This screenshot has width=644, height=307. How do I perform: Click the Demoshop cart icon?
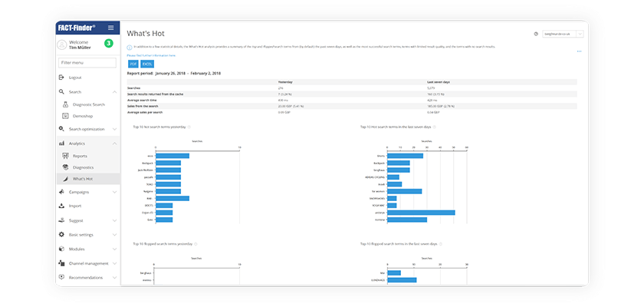click(65, 116)
